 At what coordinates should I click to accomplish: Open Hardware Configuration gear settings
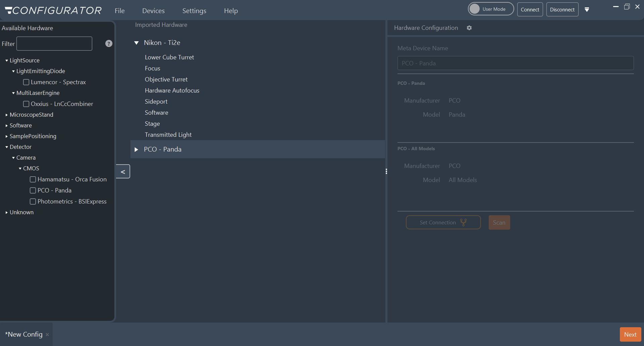click(x=469, y=28)
